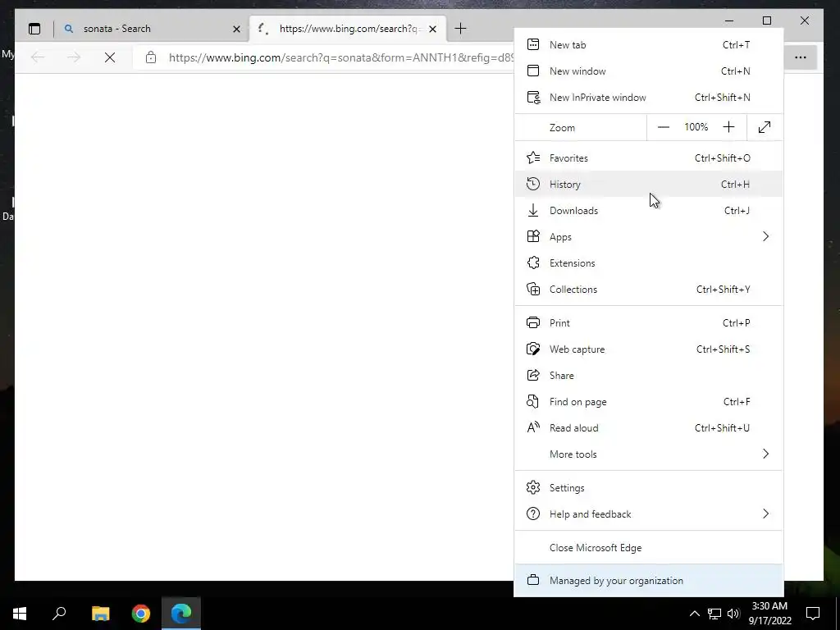Click the New window menu icon
Image resolution: width=840 pixels, height=630 pixels.
click(533, 71)
